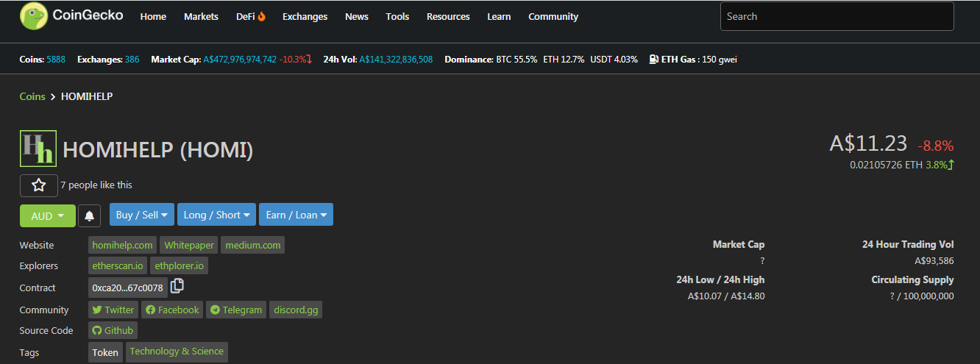The height and width of the screenshot is (364, 980).
Task: Open the Telegram community link
Action: coord(236,310)
